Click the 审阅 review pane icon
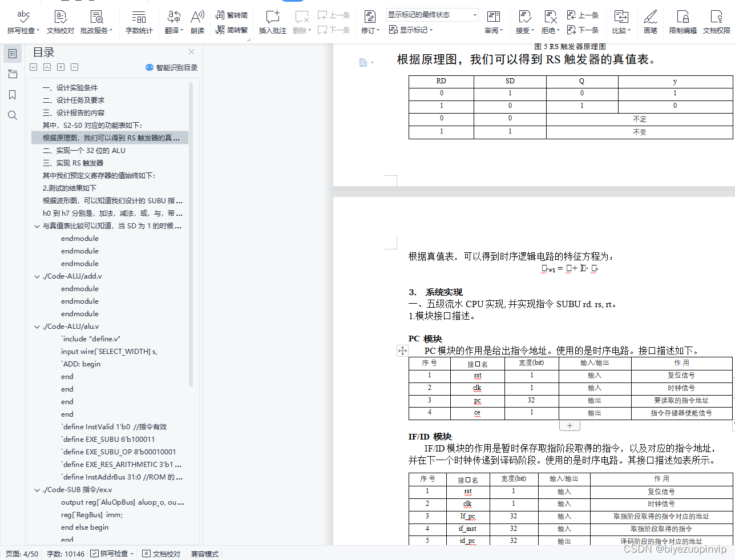The image size is (735, 560). tap(494, 17)
